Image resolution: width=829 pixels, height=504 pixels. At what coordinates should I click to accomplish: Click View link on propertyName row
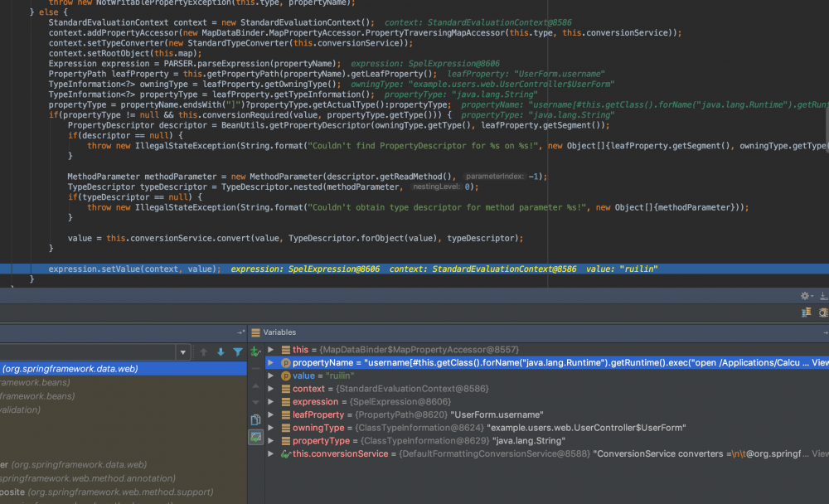tap(819, 363)
